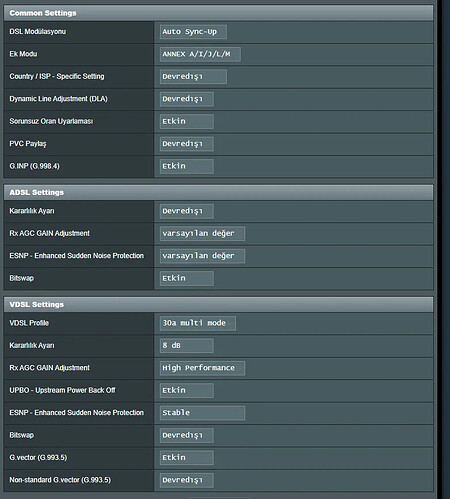Viewport: 450px width, 499px height.
Task: Open ADSL ESNP varsayılan değer dropdown
Action: (202, 256)
